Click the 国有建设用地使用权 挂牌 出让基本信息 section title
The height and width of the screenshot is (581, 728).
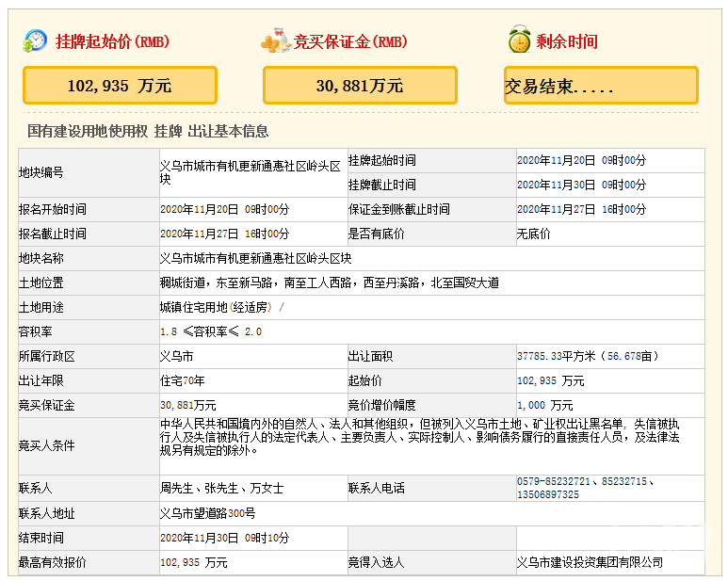click(x=148, y=131)
